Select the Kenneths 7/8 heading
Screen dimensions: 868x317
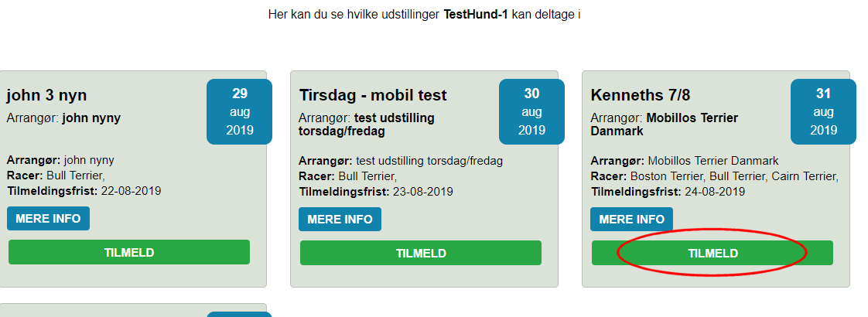pos(641,95)
